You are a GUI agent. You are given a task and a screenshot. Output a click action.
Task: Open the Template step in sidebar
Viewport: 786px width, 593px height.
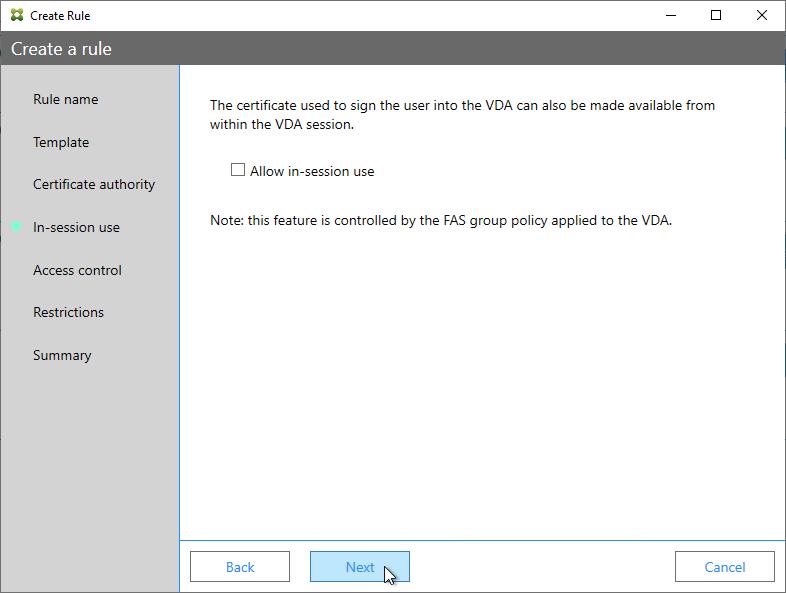point(61,142)
